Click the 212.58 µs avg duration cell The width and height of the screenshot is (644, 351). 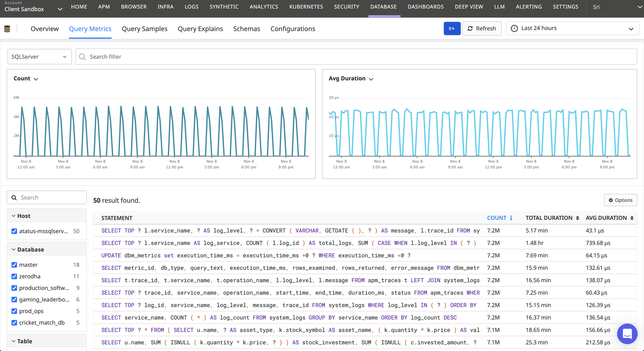coord(598,342)
